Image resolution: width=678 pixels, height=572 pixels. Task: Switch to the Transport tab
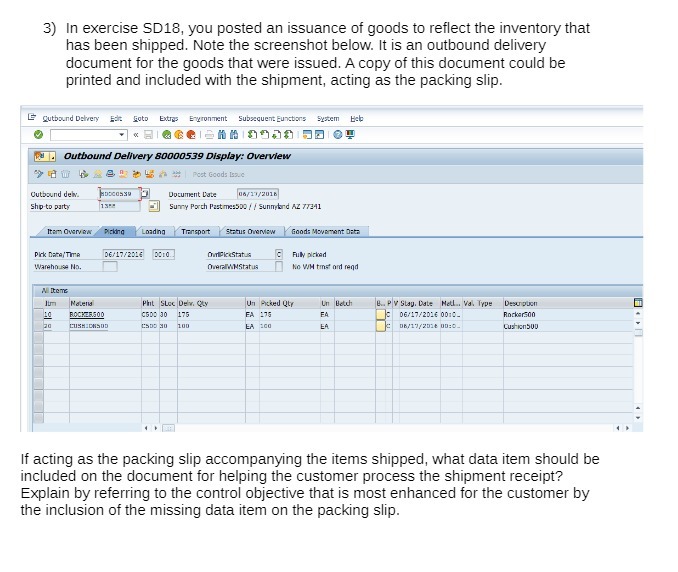coord(196,232)
